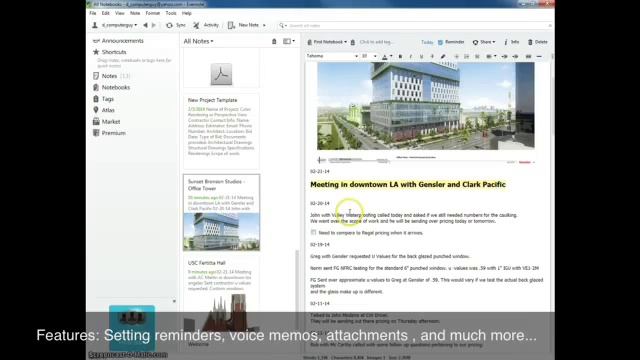Open Tags in the sidebar
The height and width of the screenshot is (360, 640).
pyautogui.click(x=104, y=99)
